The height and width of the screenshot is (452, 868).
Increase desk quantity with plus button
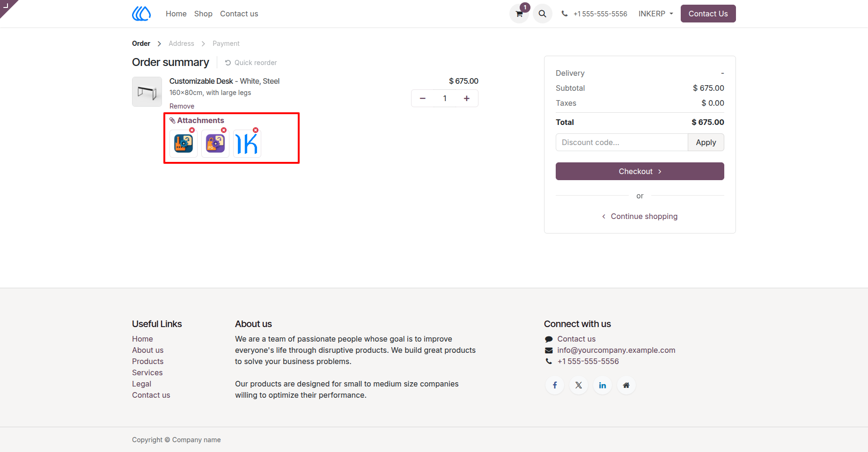coord(467,98)
